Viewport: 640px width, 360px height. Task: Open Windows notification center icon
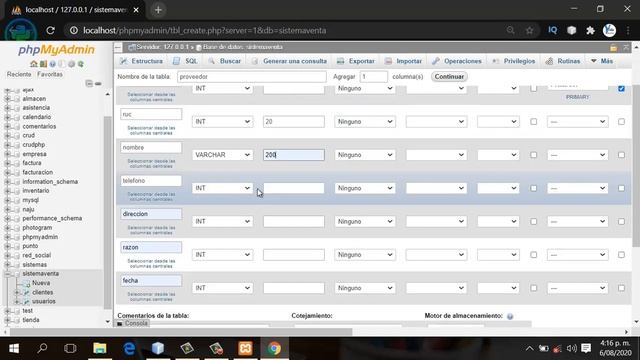pos(586,348)
